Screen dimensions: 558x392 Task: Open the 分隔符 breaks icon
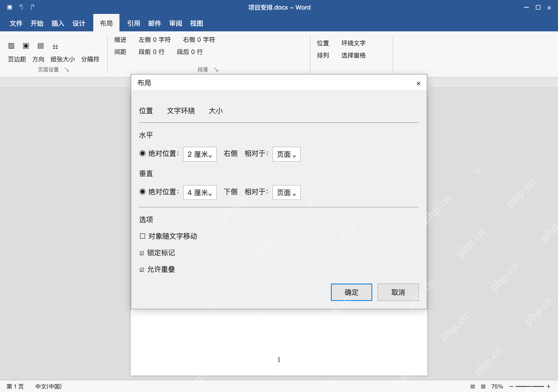55,46
